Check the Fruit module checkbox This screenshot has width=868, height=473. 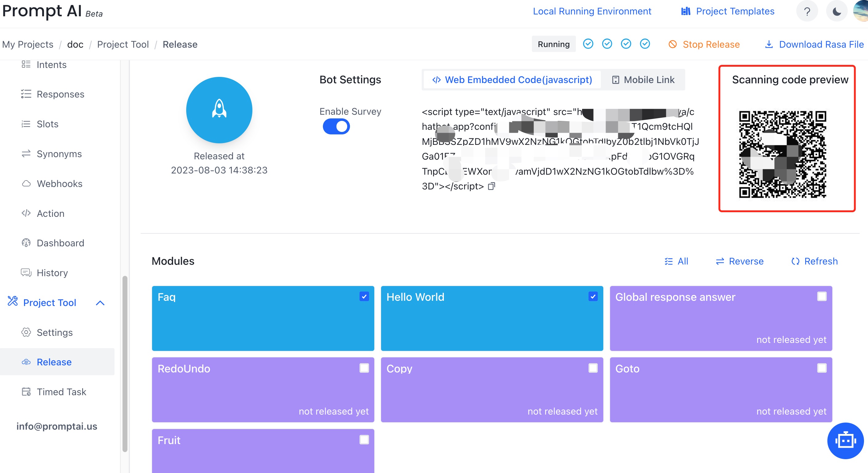click(x=364, y=440)
